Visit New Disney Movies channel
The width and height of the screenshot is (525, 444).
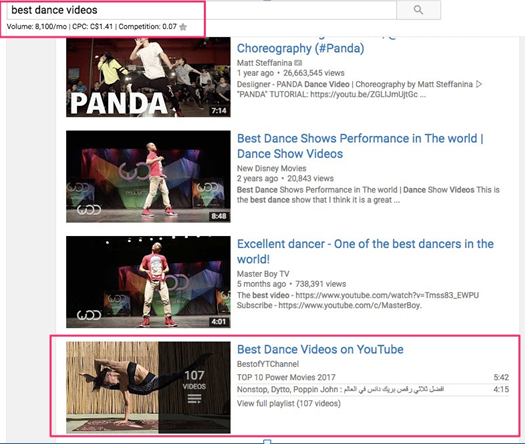[x=272, y=168]
